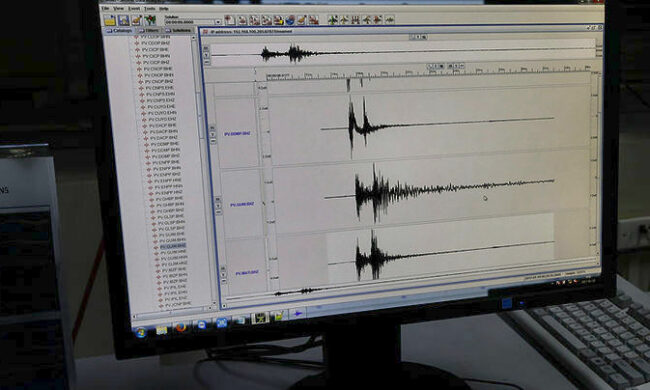Open Firefox from the Windows taskbar
The width and height of the screenshot is (650, 390).
tap(181, 327)
